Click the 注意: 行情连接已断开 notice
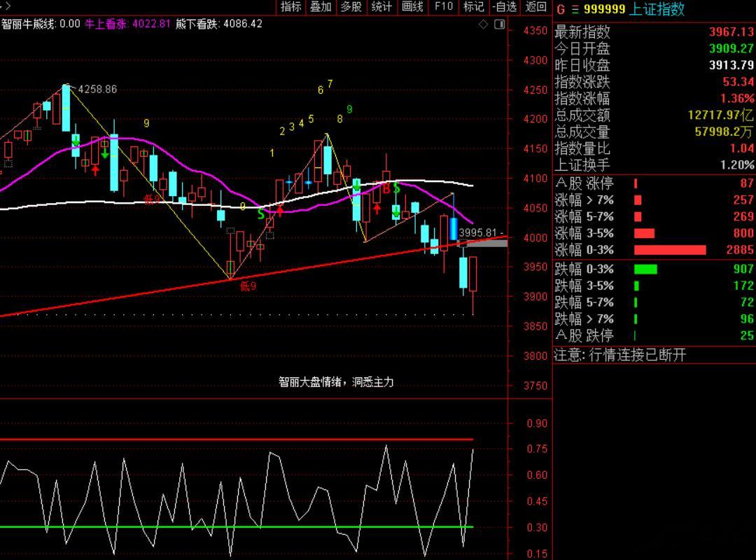756x560 pixels. click(x=619, y=356)
